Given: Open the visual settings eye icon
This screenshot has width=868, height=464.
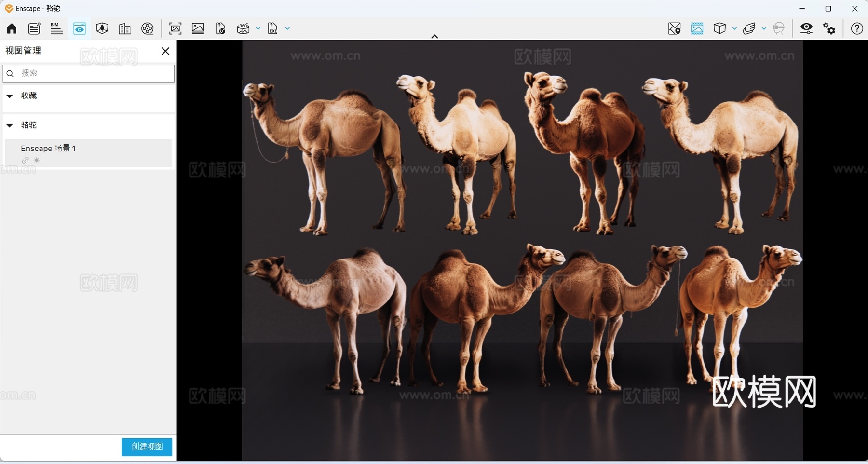Looking at the screenshot, I should click(806, 28).
